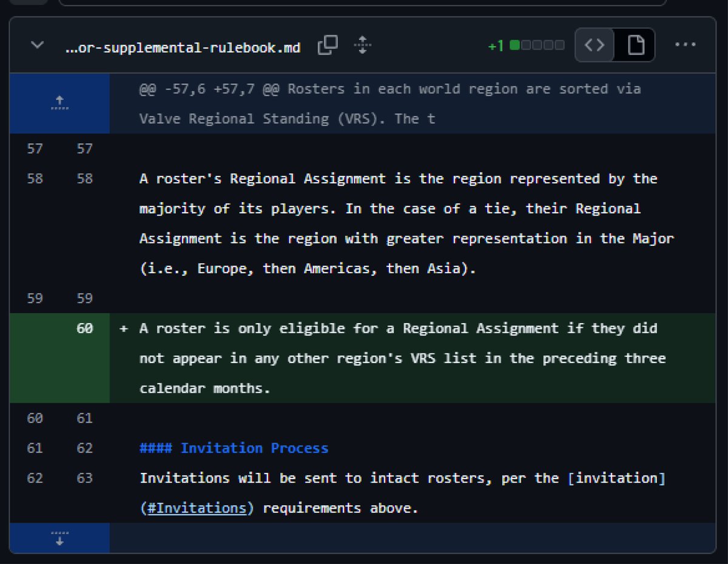Viewport: 728px width, 564px height.
Task: Click the hunk header '@@ -57,6 +57,7 @@'
Action: tap(209, 89)
